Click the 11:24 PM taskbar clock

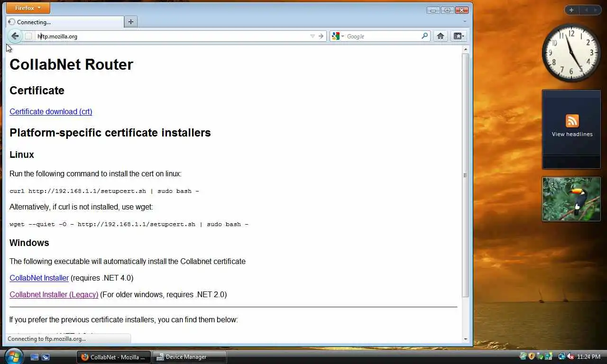point(589,357)
